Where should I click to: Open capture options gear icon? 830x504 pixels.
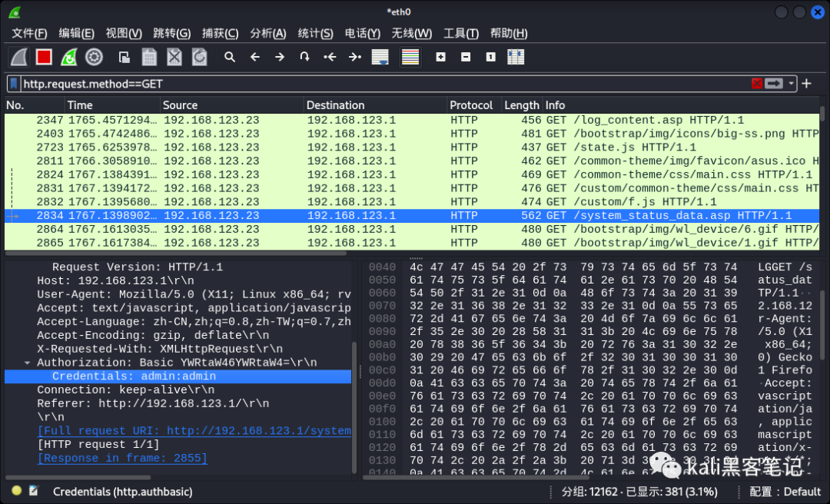94,57
